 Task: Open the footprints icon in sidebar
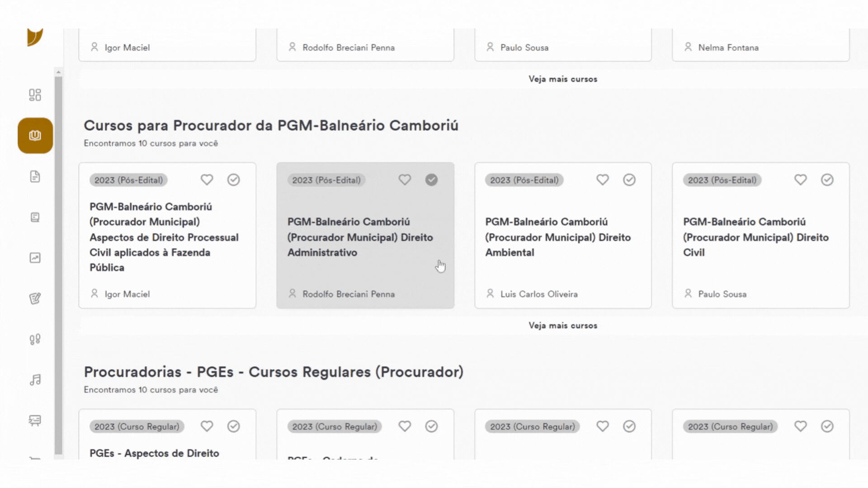[35, 339]
